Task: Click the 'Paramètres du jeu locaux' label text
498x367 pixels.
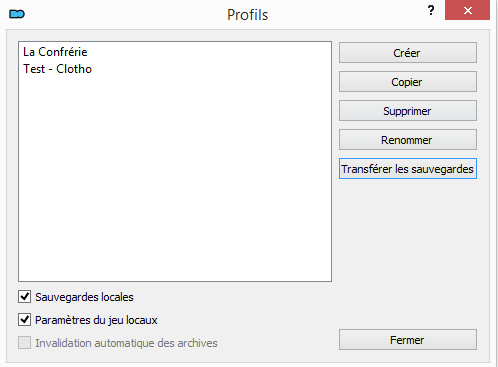Action: (x=96, y=320)
